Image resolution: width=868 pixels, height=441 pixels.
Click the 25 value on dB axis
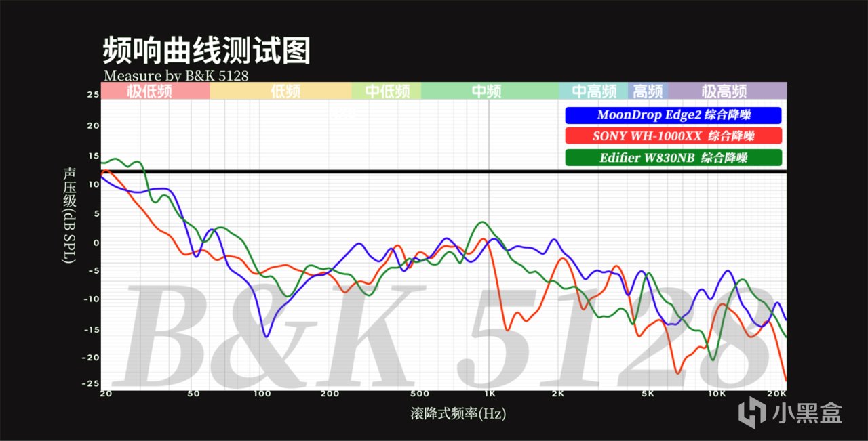(93, 95)
